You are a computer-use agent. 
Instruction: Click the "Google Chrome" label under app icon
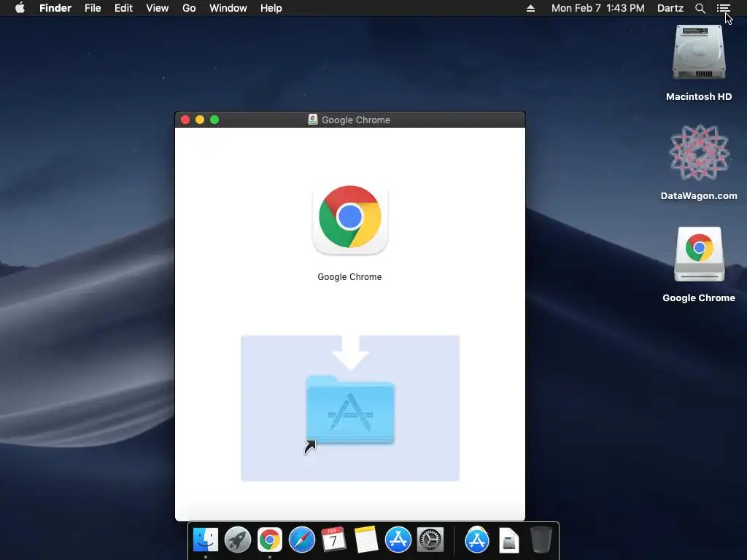click(x=349, y=276)
